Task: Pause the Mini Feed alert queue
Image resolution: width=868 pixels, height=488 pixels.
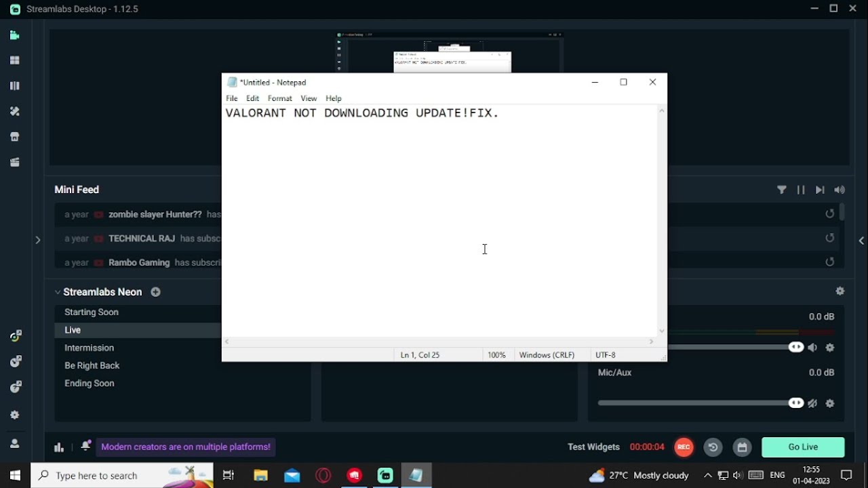Action: [801, 190]
